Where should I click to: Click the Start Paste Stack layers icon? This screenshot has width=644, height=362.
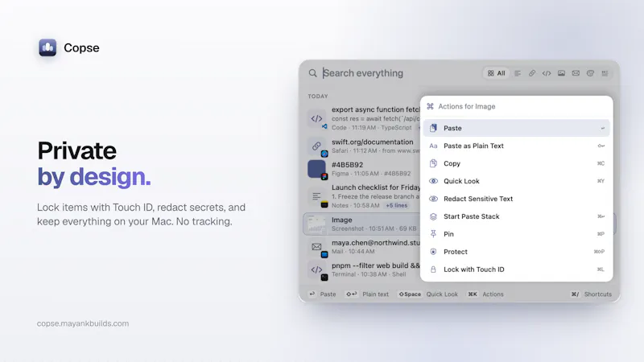[x=433, y=216]
